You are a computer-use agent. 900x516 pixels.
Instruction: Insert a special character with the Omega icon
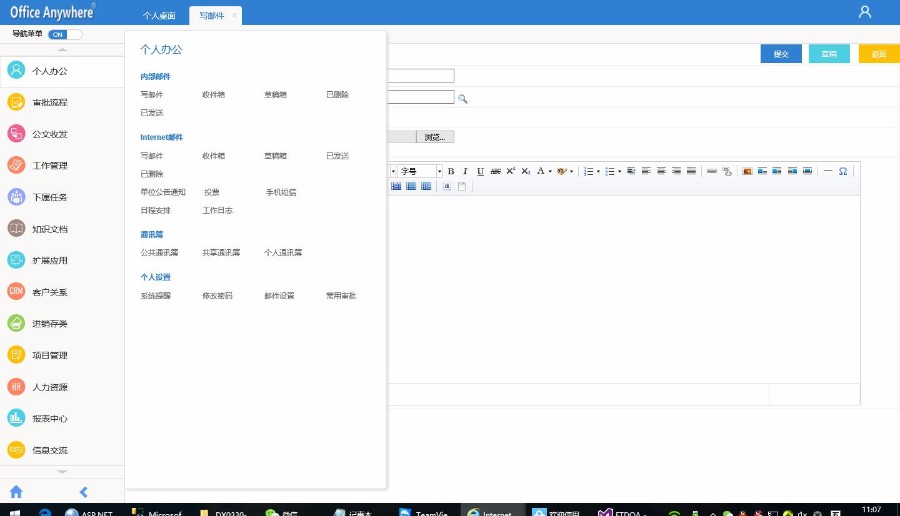843,171
